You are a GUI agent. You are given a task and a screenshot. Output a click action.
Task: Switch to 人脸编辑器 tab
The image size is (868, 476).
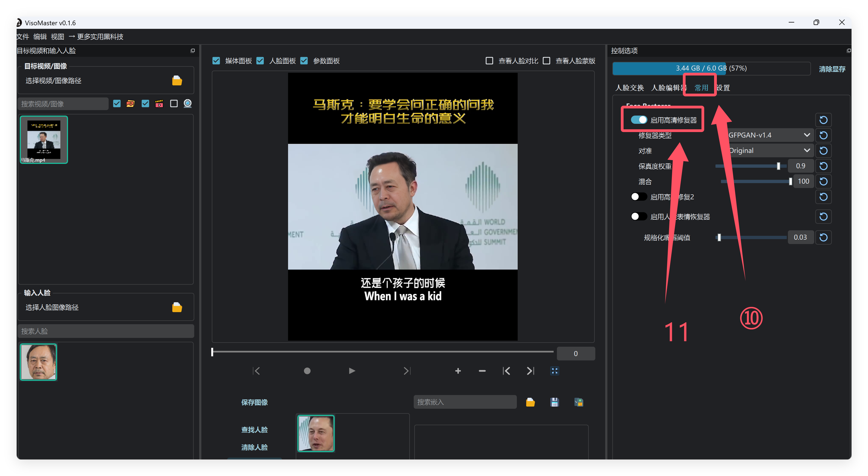point(669,88)
